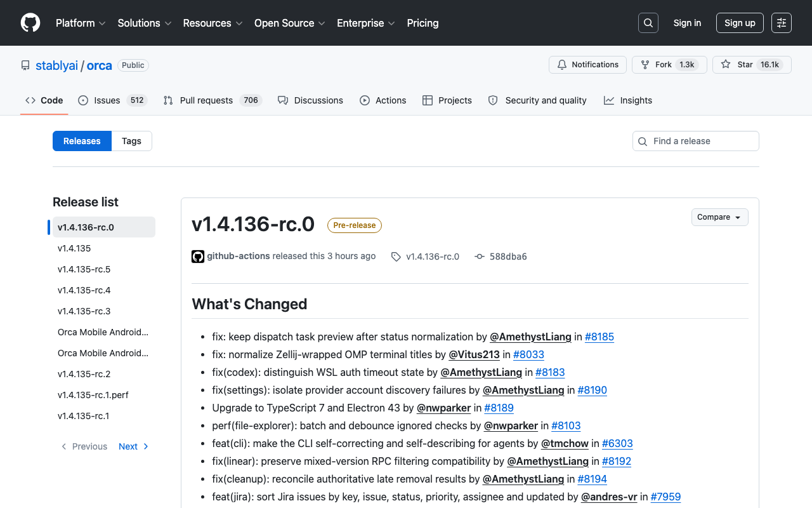Expand the Enterprise menu
This screenshot has height=508, width=812.
pyautogui.click(x=366, y=23)
